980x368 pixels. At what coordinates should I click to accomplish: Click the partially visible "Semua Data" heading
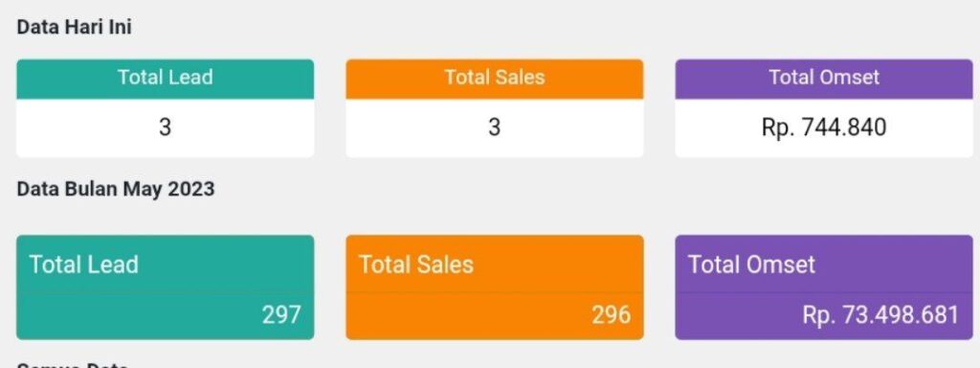(x=73, y=364)
